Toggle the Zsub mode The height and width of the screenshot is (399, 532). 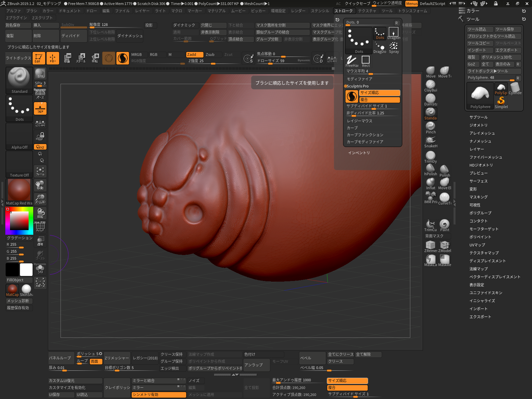click(213, 55)
